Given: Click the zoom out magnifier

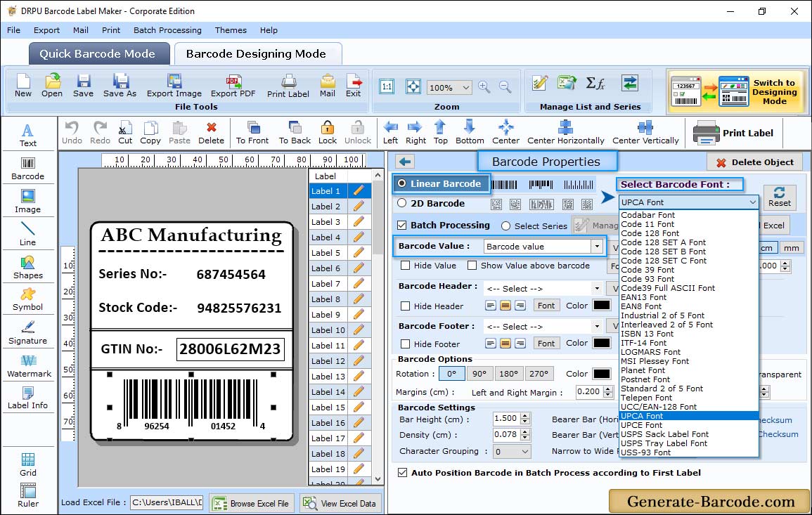Looking at the screenshot, I should pyautogui.click(x=505, y=87).
